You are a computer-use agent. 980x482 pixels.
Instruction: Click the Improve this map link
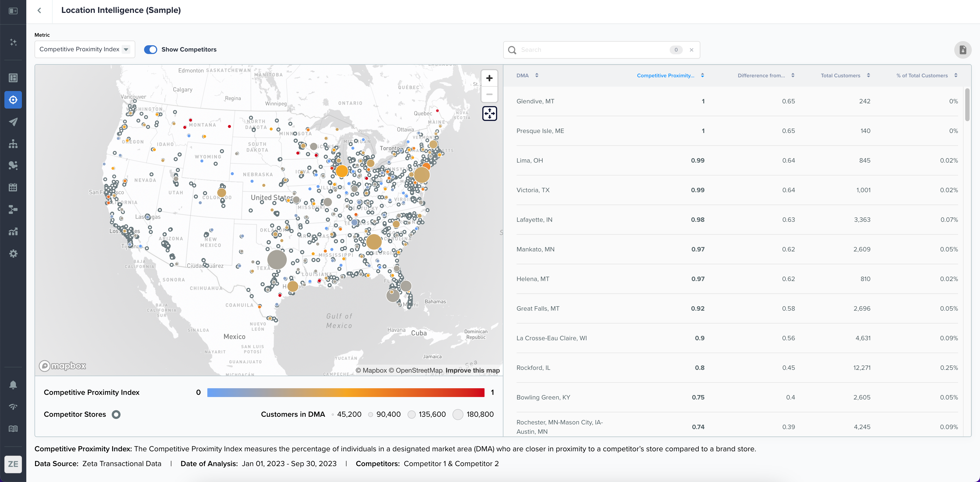tap(472, 370)
